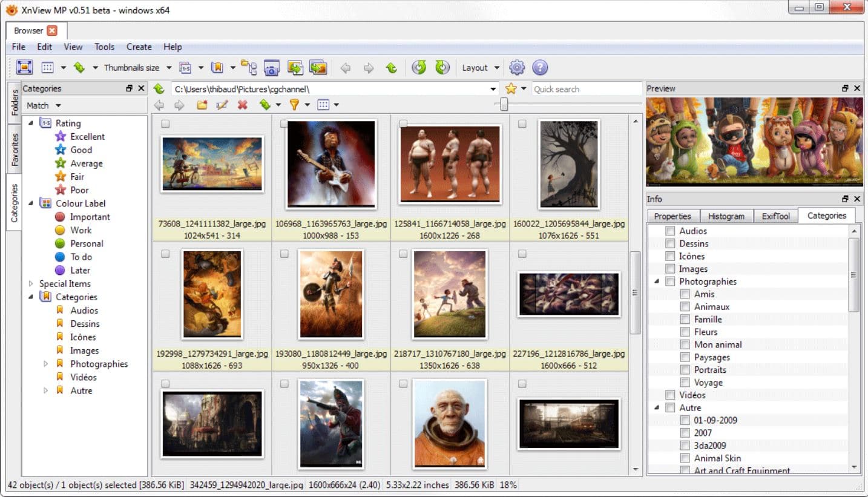Check the Audios category in the Info panel
Viewport: 868px width, 497px height.
(x=670, y=231)
